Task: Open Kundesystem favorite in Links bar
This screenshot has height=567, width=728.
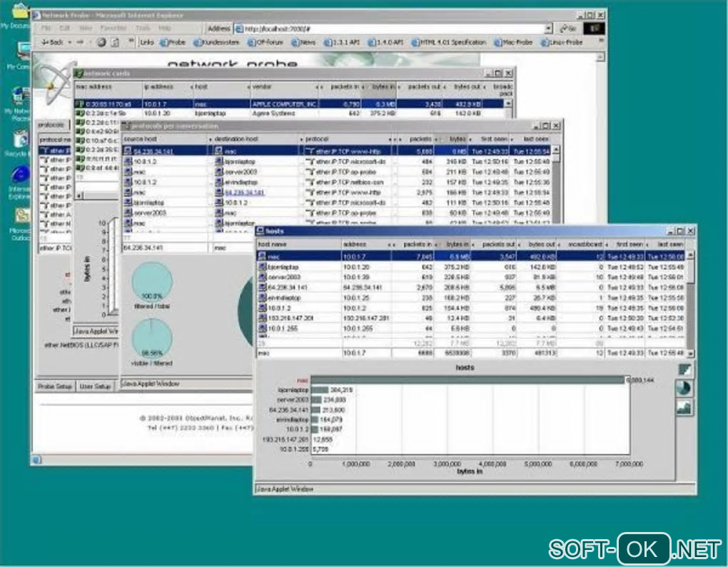Action: tap(216, 42)
